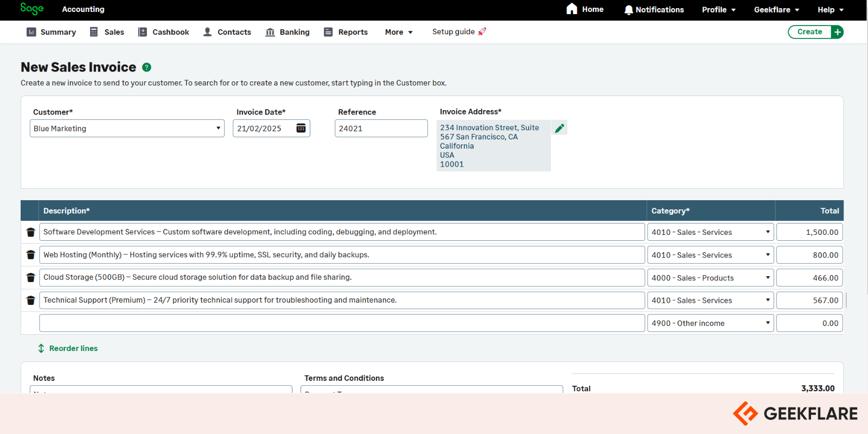Go to the Banking tab
This screenshot has height=434, width=868.
click(x=288, y=32)
